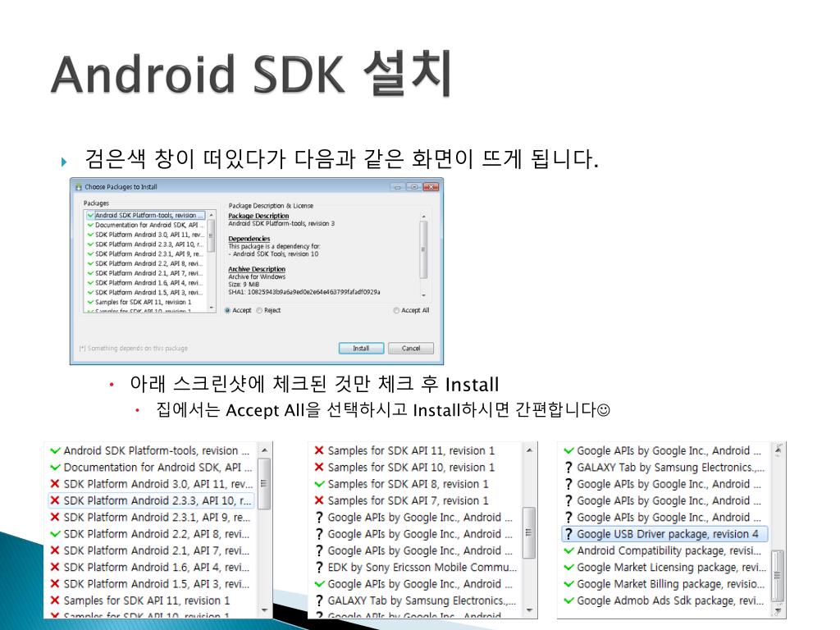Click green check of Android SDK Platform-tools in enlarged left list
This screenshot has height=630, width=840.
click(55, 451)
